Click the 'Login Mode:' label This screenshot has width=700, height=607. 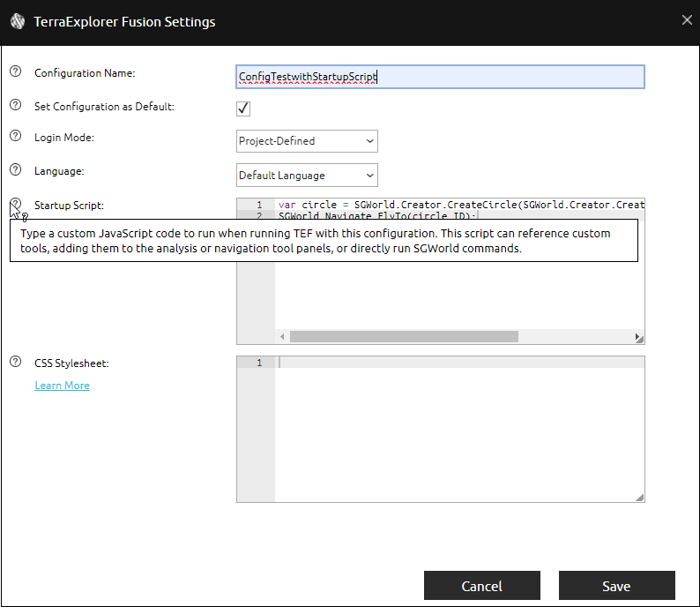click(x=64, y=138)
